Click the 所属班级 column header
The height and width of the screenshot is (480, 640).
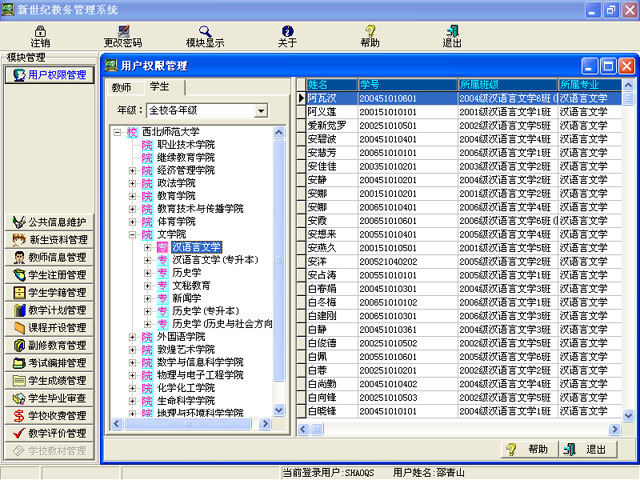[x=507, y=84]
